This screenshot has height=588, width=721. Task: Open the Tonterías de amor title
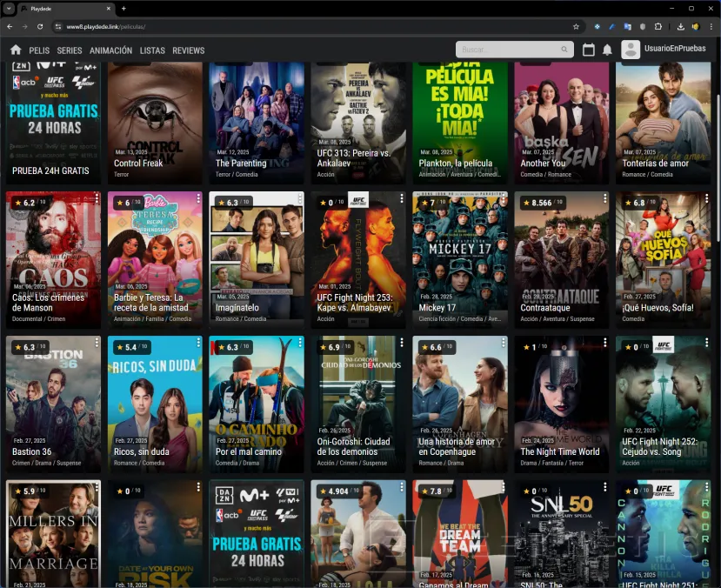655,164
